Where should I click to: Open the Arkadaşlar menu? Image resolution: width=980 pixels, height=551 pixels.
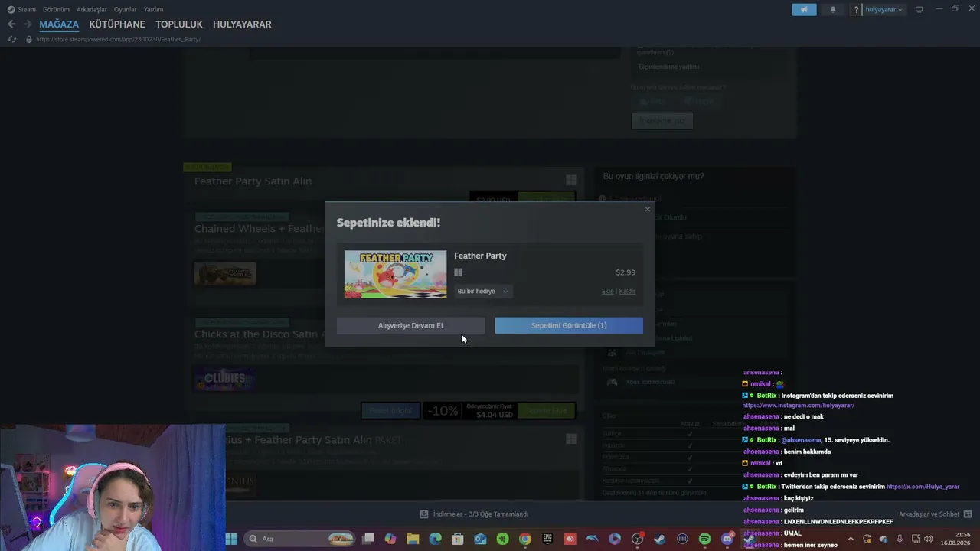coord(92,9)
